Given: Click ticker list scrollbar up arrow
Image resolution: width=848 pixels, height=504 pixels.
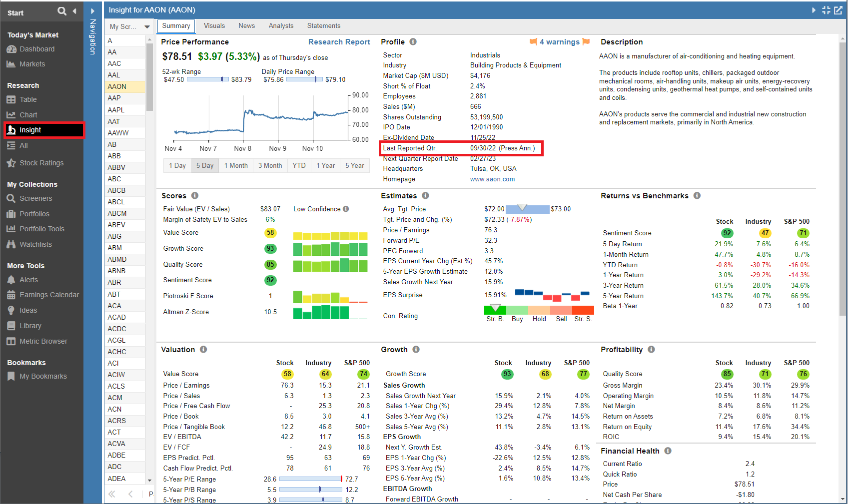Looking at the screenshot, I should tap(149, 39).
